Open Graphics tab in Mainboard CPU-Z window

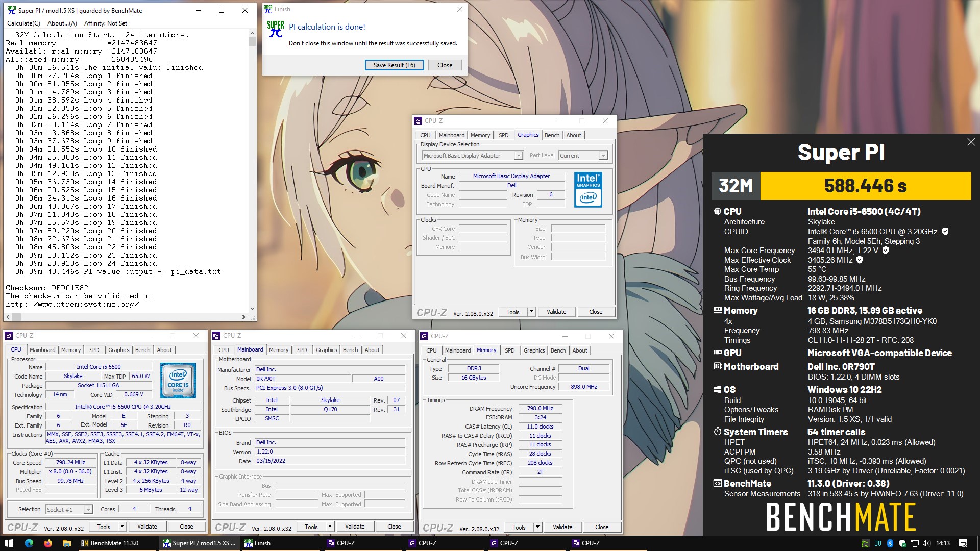(326, 350)
